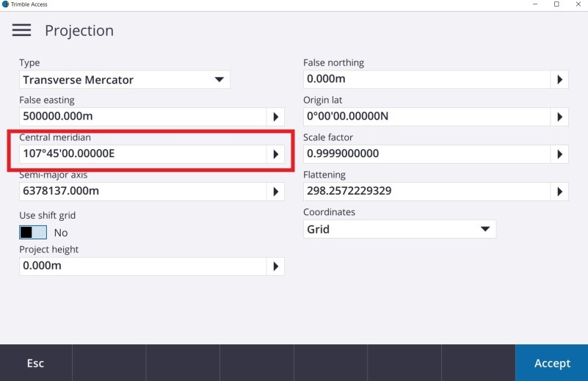Image resolution: width=588 pixels, height=381 pixels.
Task: Open the projection Type dropdown
Action: click(124, 79)
